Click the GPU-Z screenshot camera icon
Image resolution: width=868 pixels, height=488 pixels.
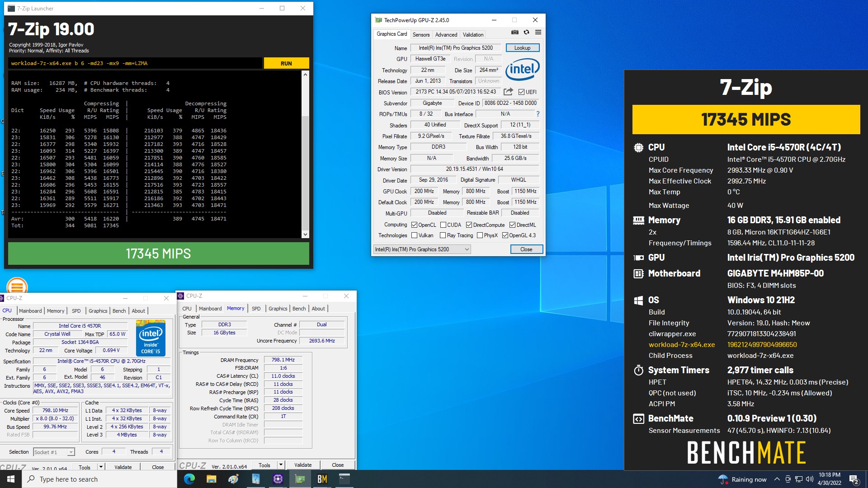tap(515, 33)
